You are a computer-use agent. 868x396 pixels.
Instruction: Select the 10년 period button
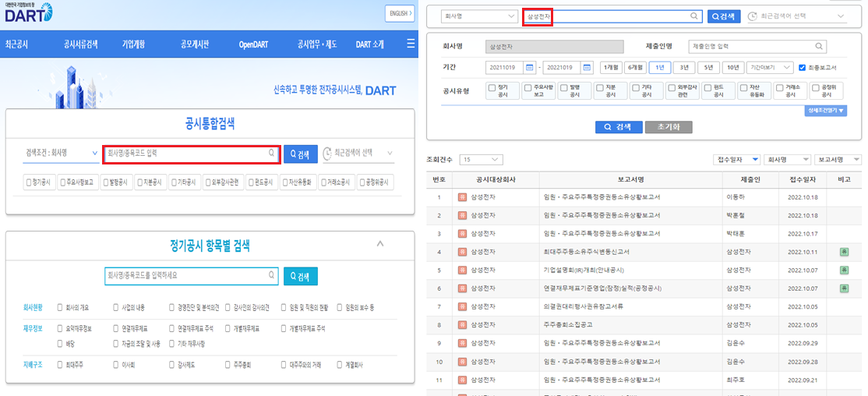(733, 68)
